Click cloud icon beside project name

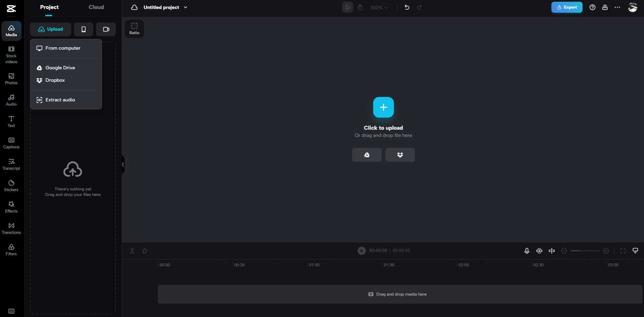point(134,8)
